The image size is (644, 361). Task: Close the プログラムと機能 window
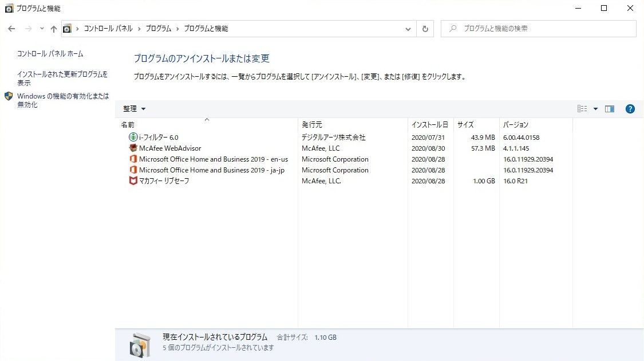click(630, 8)
